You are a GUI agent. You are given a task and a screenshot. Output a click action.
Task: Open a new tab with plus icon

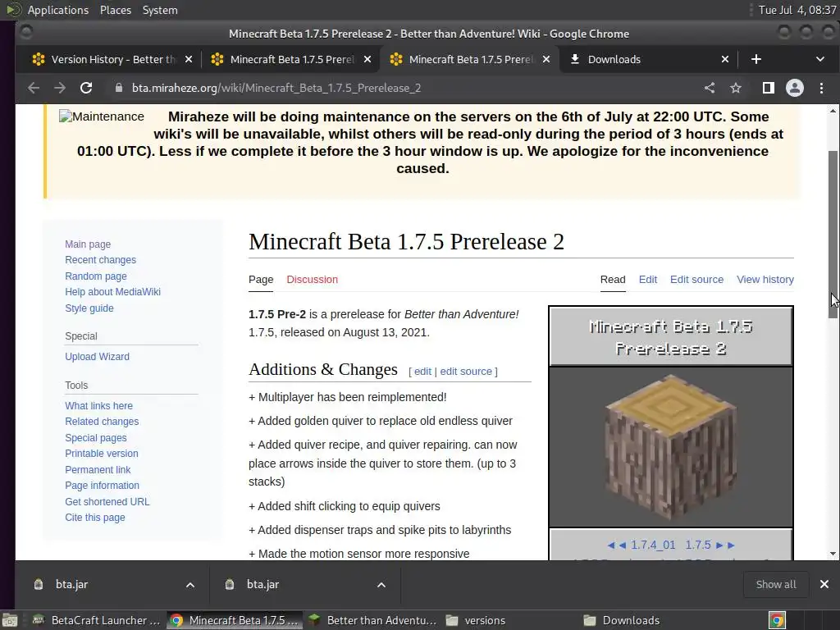756,59
